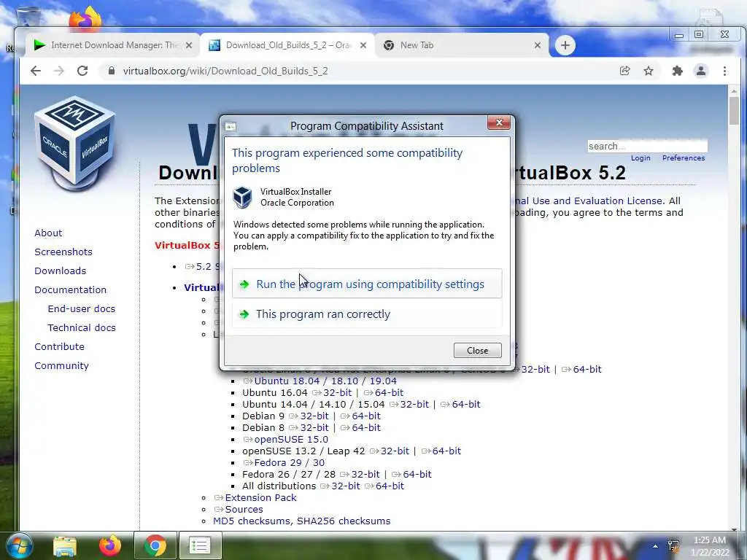Open the SHA256 checksums link

[x=344, y=521]
